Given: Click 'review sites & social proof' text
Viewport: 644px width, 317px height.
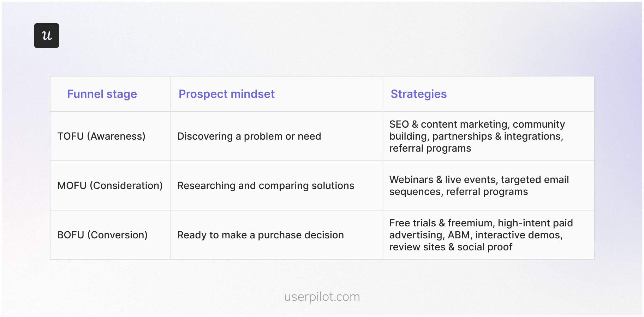Looking at the screenshot, I should (x=451, y=247).
